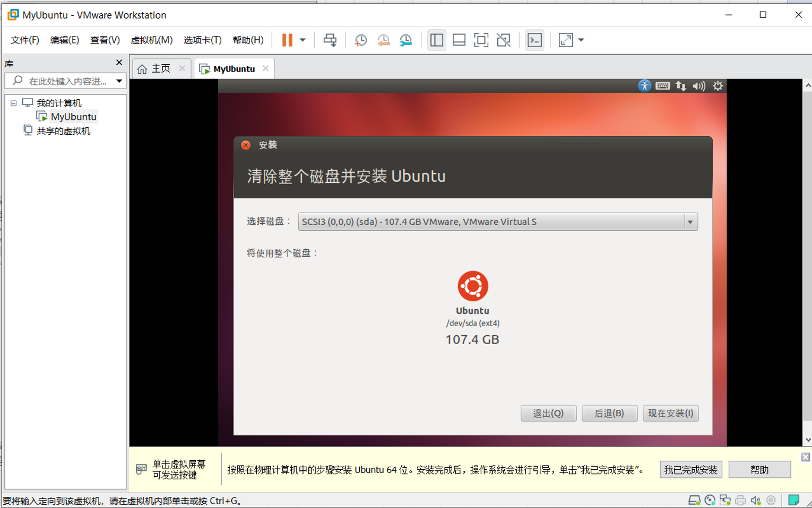Viewport: 812px width, 508px height.
Task: Dismiss the yellow install hint bar
Action: coord(806,457)
